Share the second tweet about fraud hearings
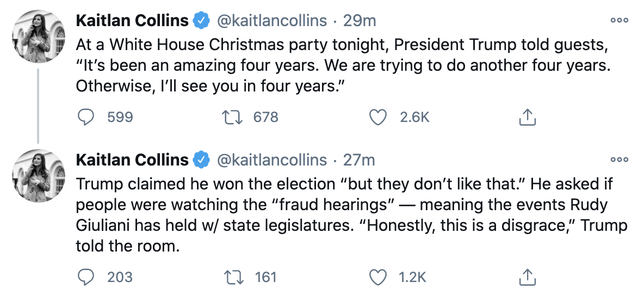 526,277
